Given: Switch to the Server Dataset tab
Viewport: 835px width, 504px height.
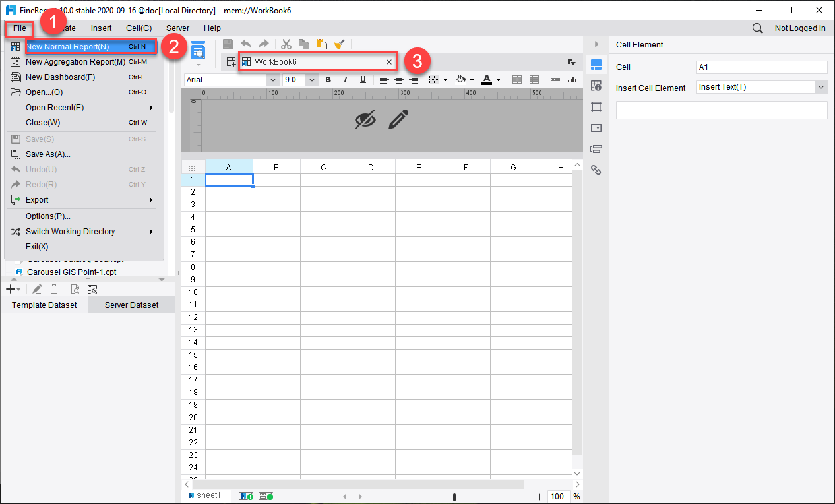Looking at the screenshot, I should (x=131, y=305).
